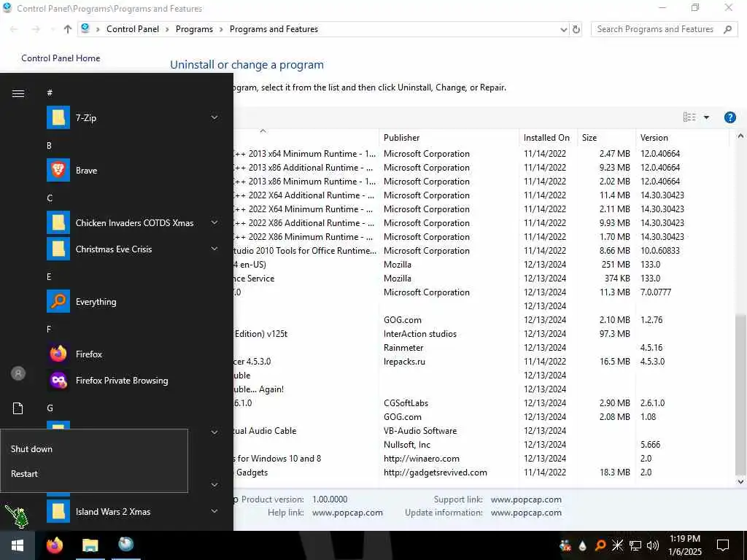Open File Explorer from the taskbar
The height and width of the screenshot is (560, 747).
(90, 545)
